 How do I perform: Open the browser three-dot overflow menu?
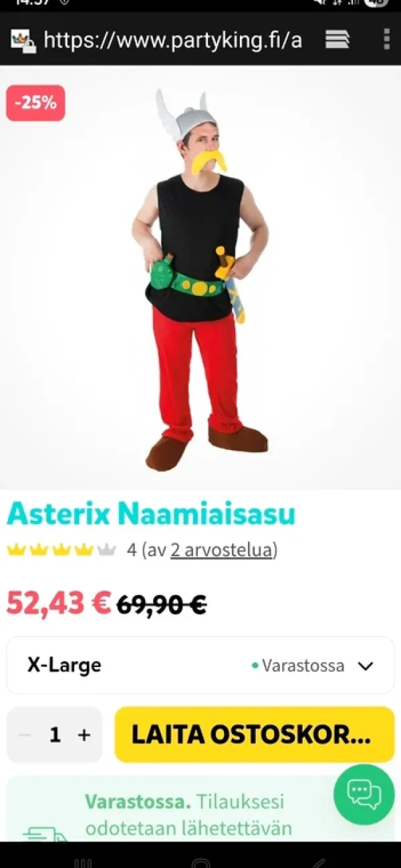pos(386,39)
